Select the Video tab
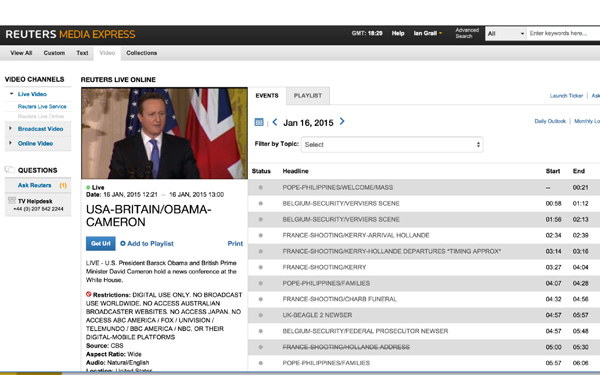 pyautogui.click(x=107, y=53)
